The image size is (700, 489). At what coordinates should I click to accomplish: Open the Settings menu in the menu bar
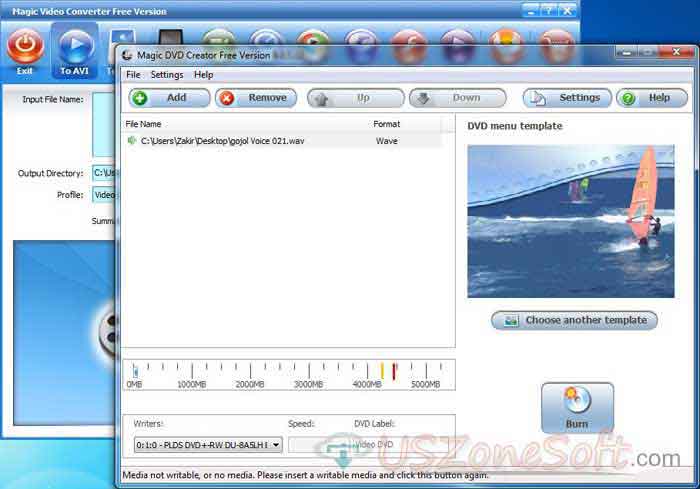(x=167, y=75)
